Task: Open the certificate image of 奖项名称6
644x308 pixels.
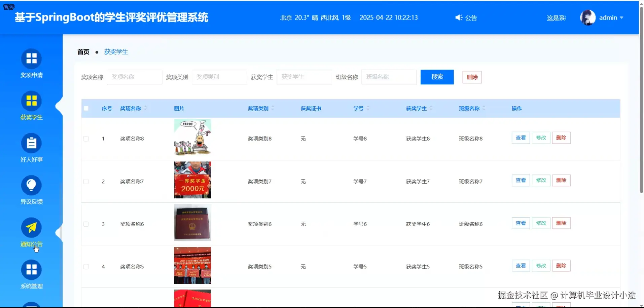Action: coord(192,223)
